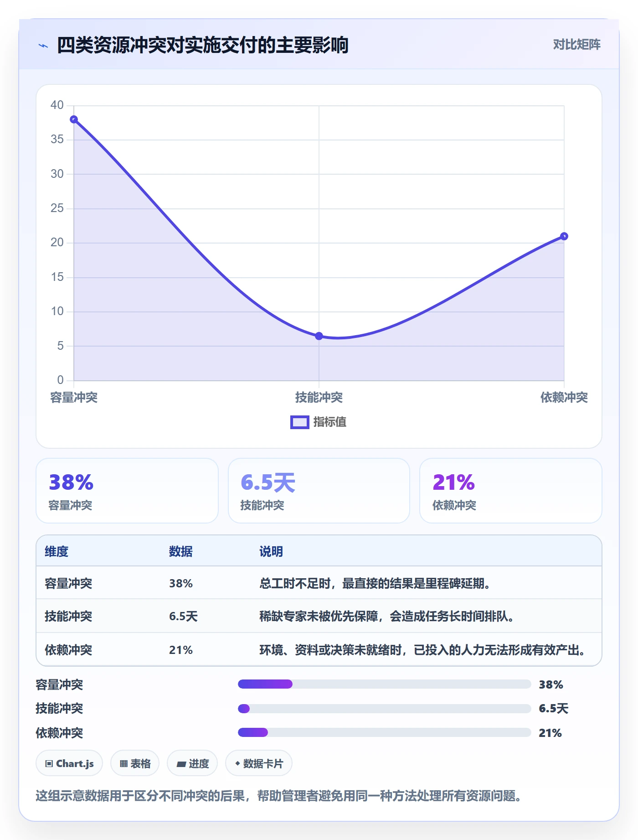Click the 对比矩阵 label in the header
This screenshot has width=638, height=840.
[576, 44]
